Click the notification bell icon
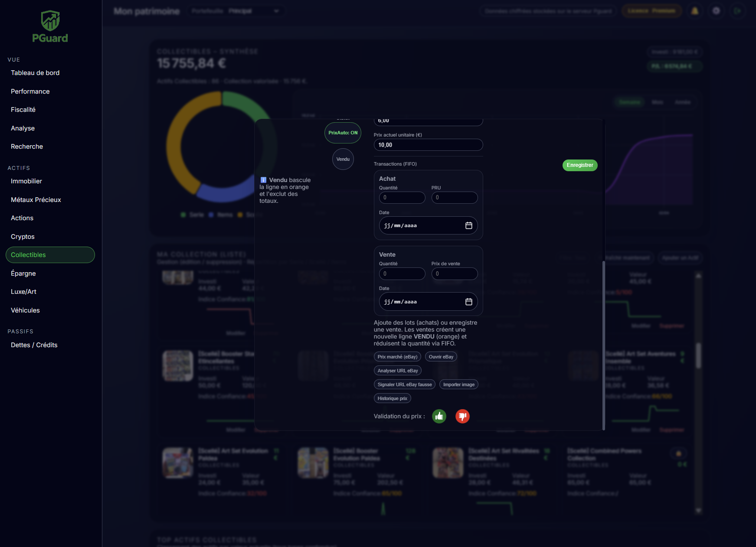 pyautogui.click(x=695, y=11)
